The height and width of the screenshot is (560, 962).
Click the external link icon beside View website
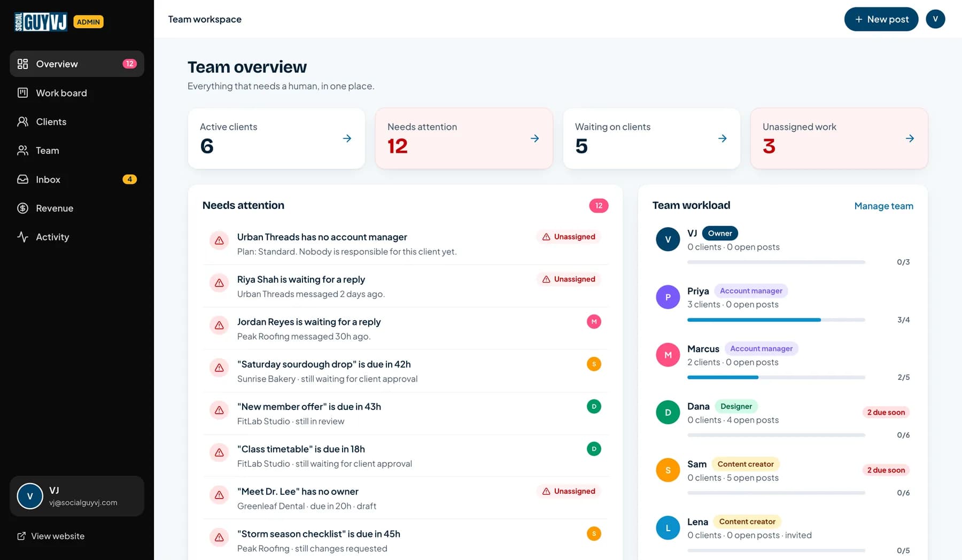pyautogui.click(x=21, y=536)
